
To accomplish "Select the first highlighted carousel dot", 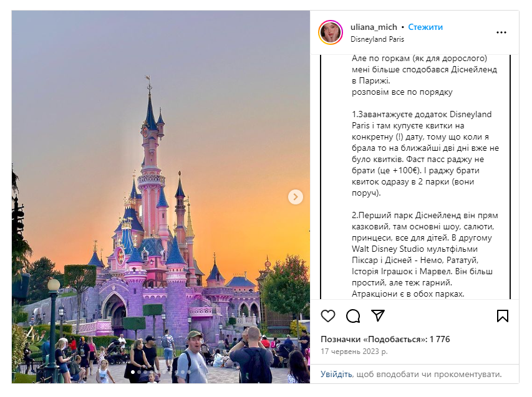I will (x=133, y=372).
